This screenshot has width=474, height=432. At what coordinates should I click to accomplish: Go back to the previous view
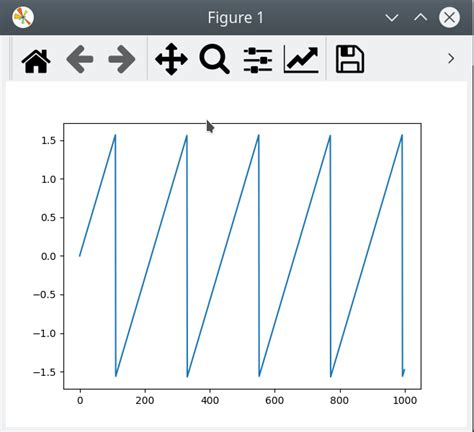tap(80, 59)
